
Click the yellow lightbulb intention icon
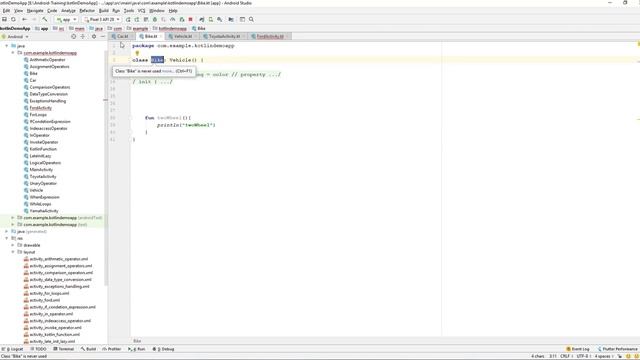137,53
